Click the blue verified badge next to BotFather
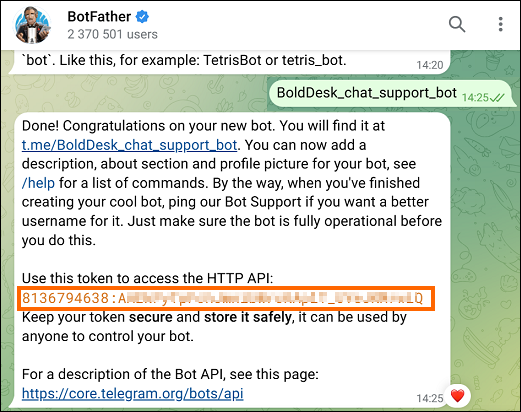This screenshot has width=521, height=412. pos(142,16)
